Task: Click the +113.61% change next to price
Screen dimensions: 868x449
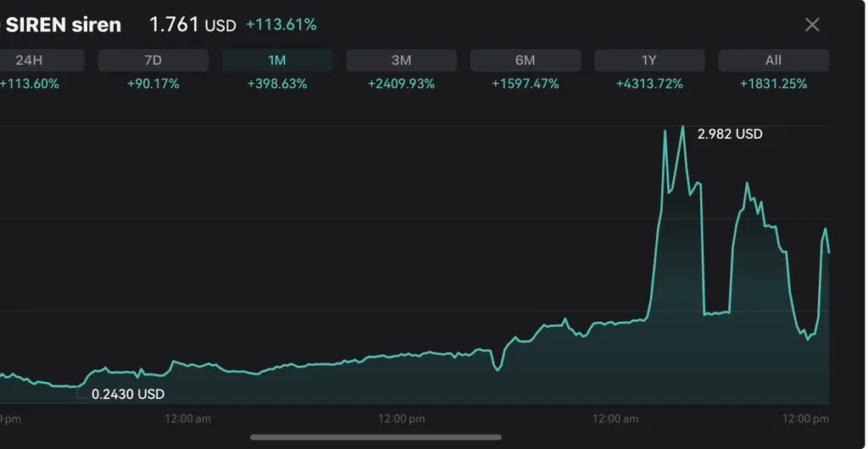Action: coord(281,25)
